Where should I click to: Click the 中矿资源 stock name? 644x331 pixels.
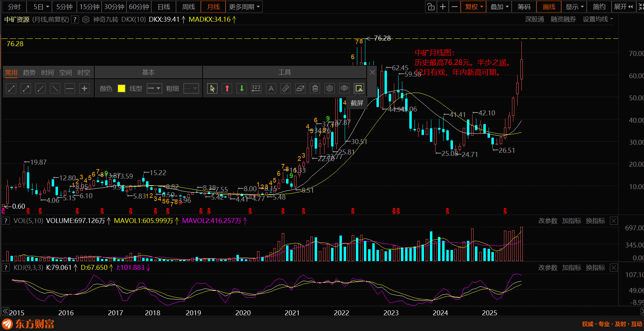(17, 20)
